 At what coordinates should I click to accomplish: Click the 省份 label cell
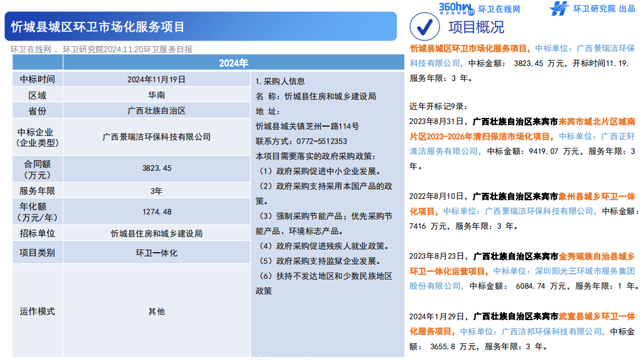(37, 110)
